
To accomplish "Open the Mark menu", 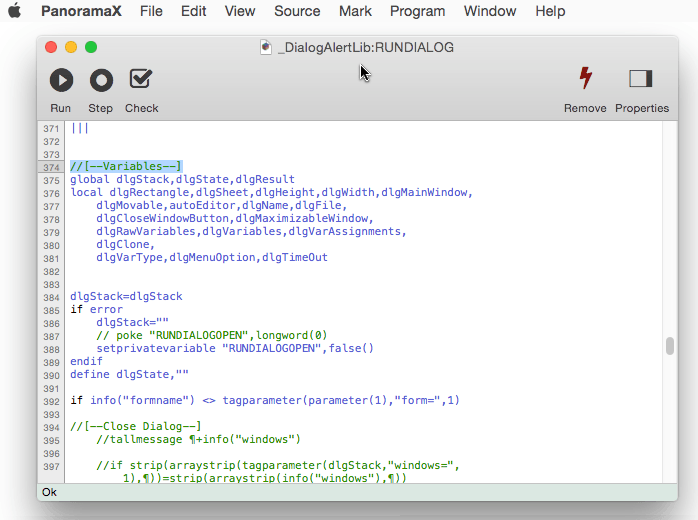I will 355,12.
